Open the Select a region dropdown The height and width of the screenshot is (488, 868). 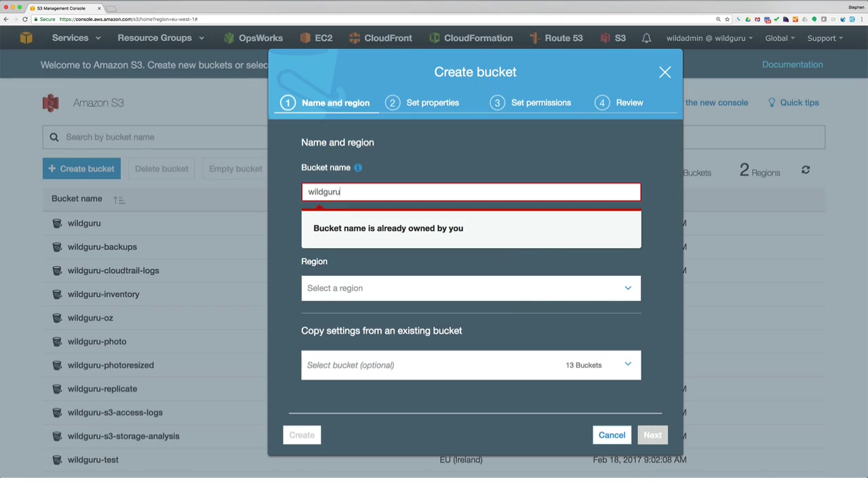(x=471, y=288)
